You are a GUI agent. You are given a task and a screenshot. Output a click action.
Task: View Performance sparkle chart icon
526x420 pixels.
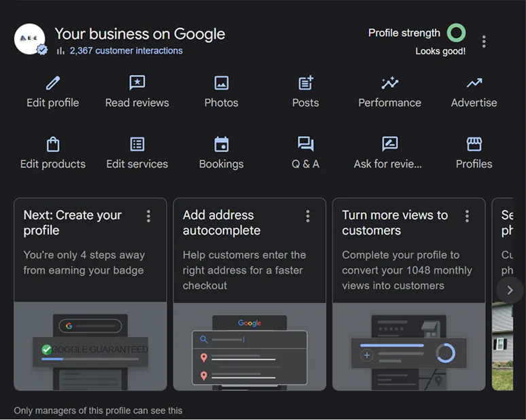click(390, 83)
